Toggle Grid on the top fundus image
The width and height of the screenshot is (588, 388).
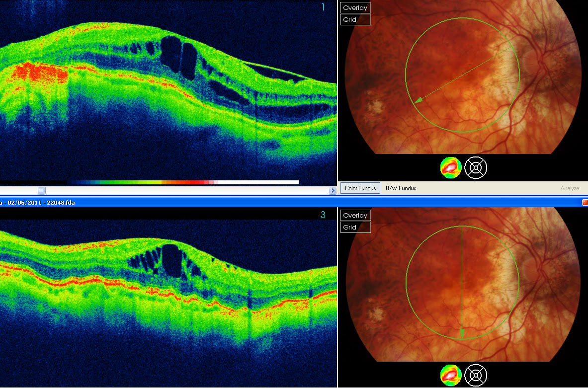(x=355, y=19)
